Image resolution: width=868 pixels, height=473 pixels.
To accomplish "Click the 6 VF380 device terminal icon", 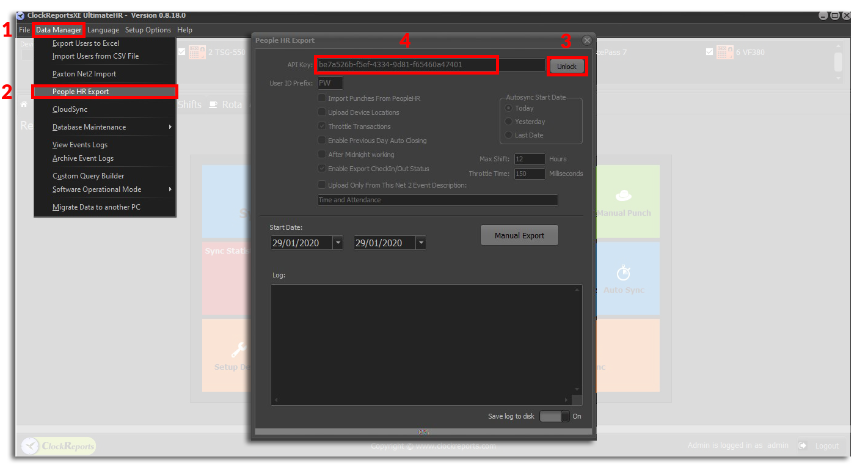I will 725,53.
